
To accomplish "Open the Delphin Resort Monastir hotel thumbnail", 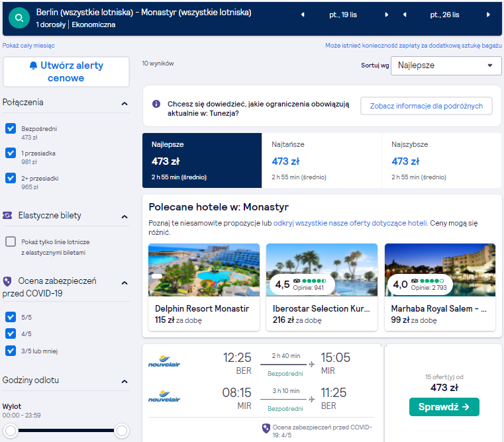I will pyautogui.click(x=204, y=270).
